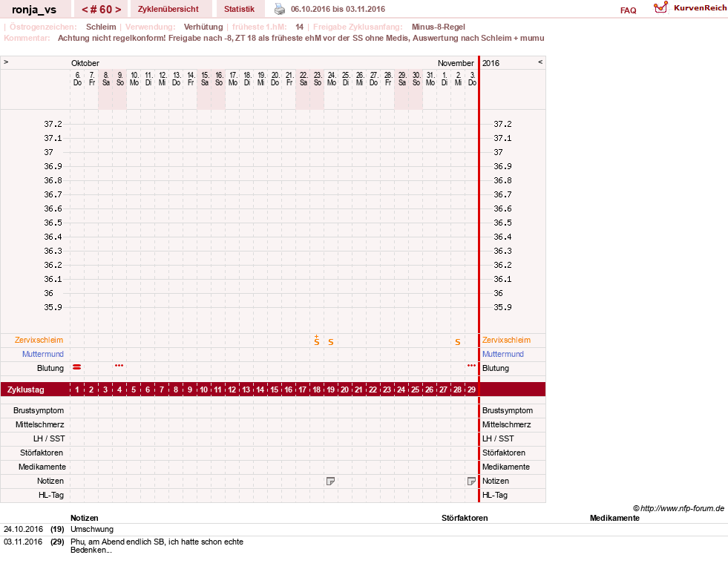Click the left 'Blutung' row label
The width and height of the screenshot is (728, 572).
click(x=50, y=368)
